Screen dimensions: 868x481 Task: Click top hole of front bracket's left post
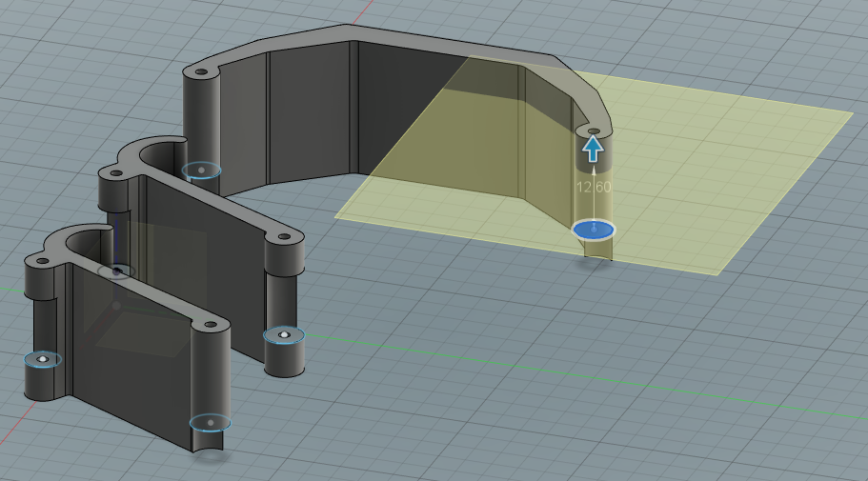[43, 261]
